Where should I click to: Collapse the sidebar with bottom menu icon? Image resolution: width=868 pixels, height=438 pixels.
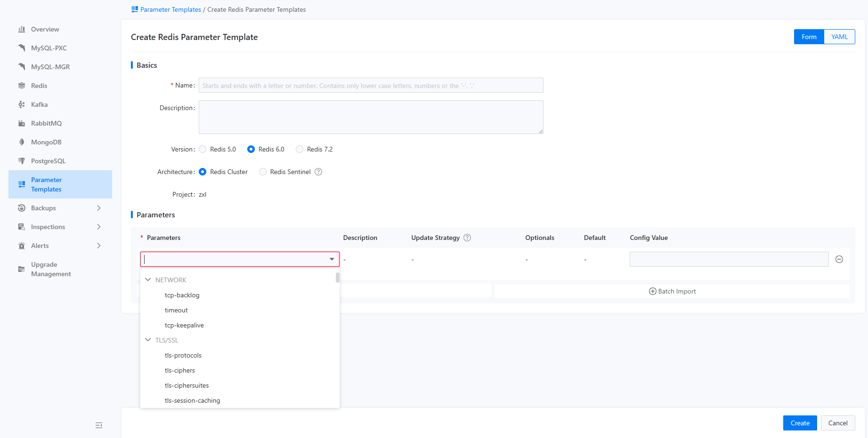click(99, 425)
